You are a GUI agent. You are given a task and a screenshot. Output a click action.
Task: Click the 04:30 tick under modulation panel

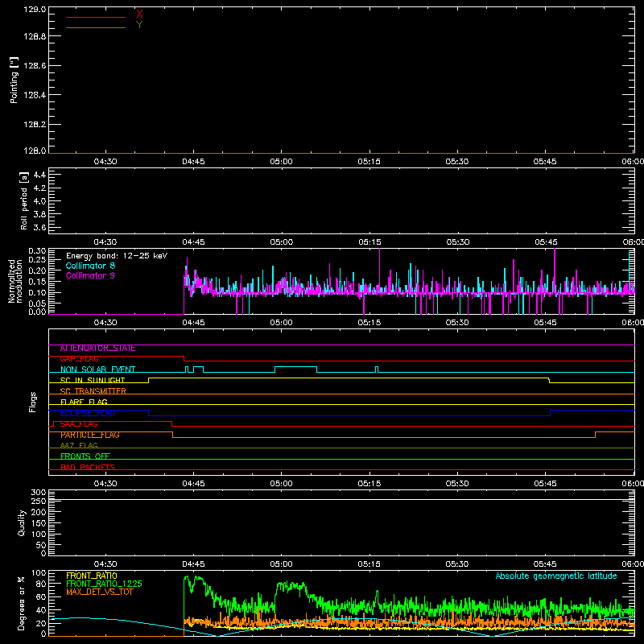[x=105, y=323]
